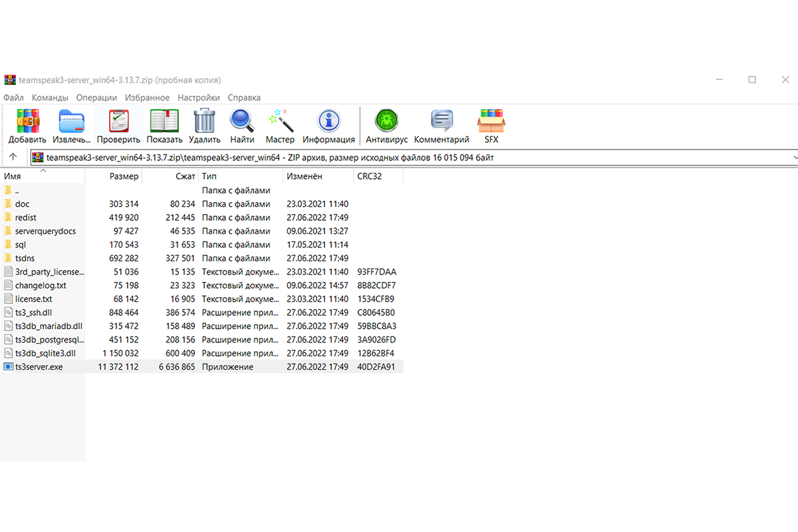Click the Размер column header divider
Screen dimensions: 798x532
click(x=141, y=176)
